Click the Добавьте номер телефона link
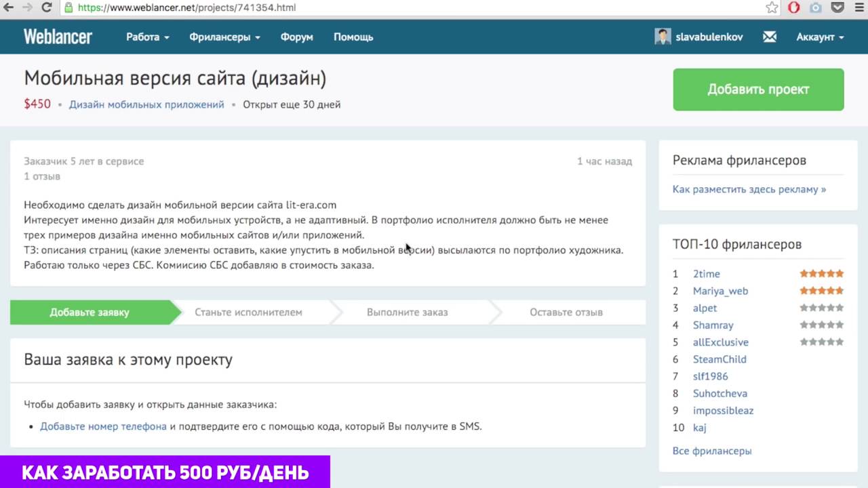Viewport: 868px width, 488px height. click(x=103, y=426)
